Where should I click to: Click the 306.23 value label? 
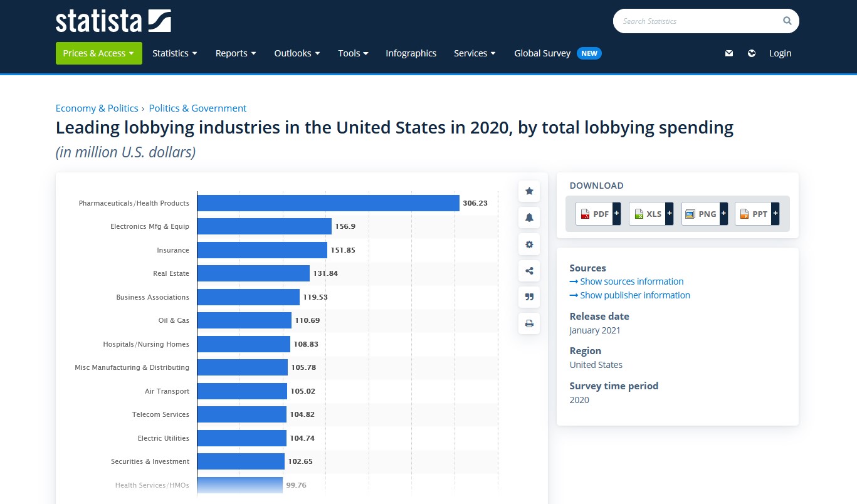click(x=475, y=203)
